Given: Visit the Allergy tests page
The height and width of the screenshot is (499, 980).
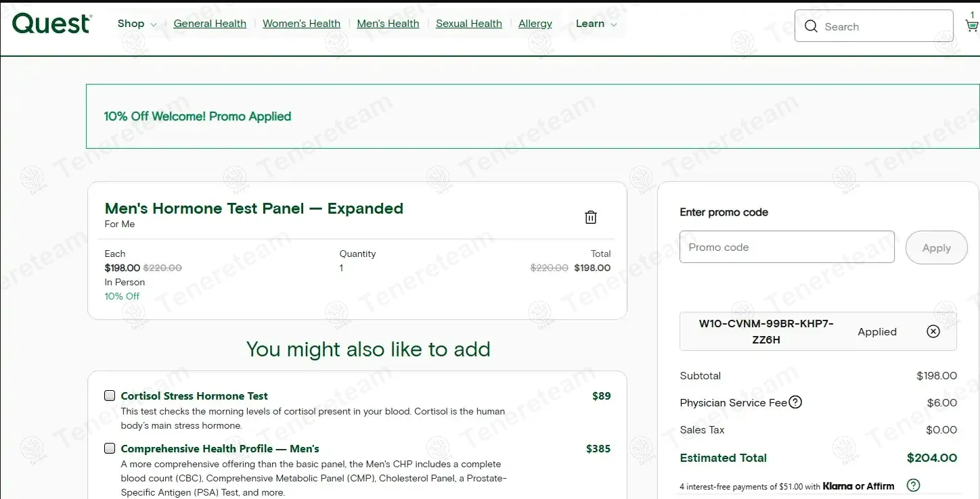Looking at the screenshot, I should (x=535, y=24).
